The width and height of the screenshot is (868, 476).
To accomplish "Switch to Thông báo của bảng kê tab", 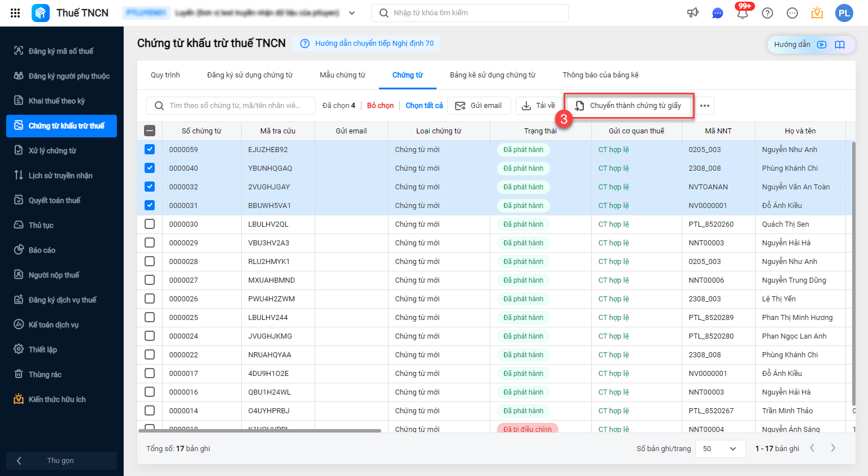I will 600,75.
